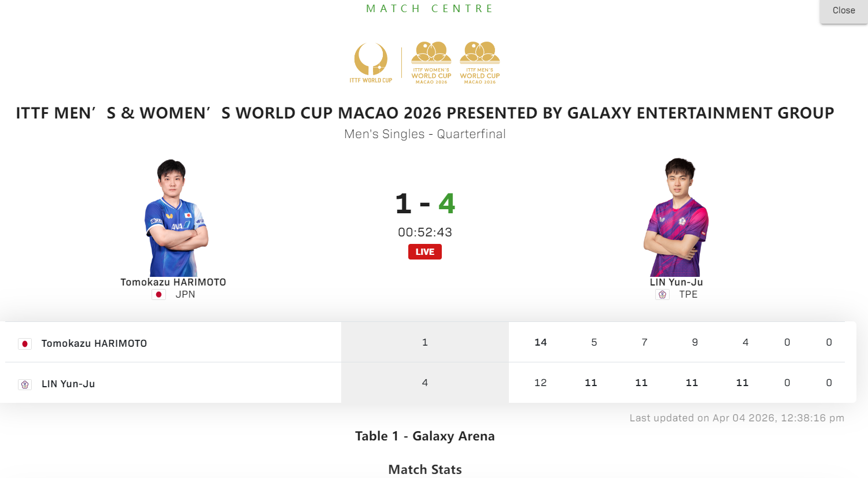The height and width of the screenshot is (478, 868).
Task: Click the gold ITTF World Cup logo
Action: pos(371,62)
